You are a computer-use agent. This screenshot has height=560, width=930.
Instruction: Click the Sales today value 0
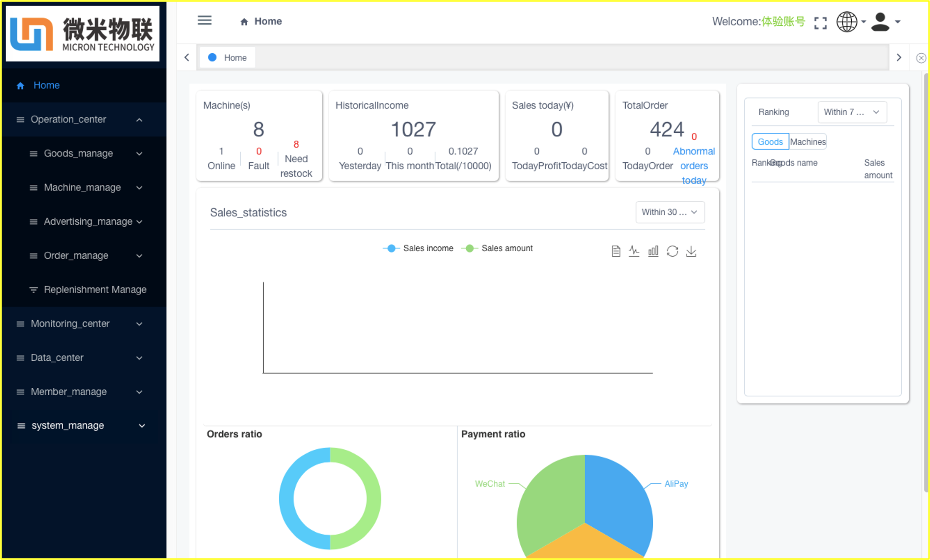click(557, 129)
